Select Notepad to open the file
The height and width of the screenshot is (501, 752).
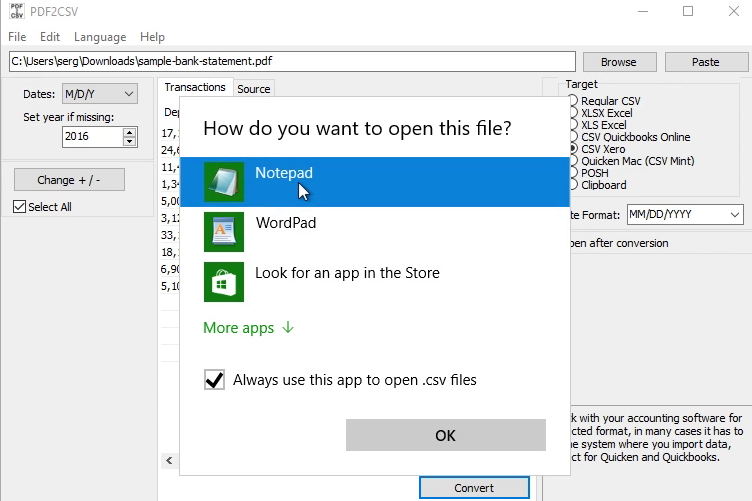[x=375, y=182]
